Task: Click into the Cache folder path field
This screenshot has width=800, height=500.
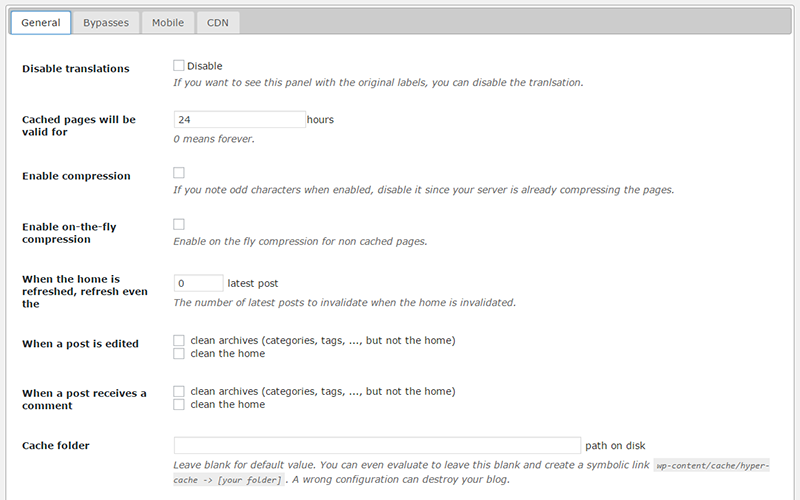Action: [377, 445]
